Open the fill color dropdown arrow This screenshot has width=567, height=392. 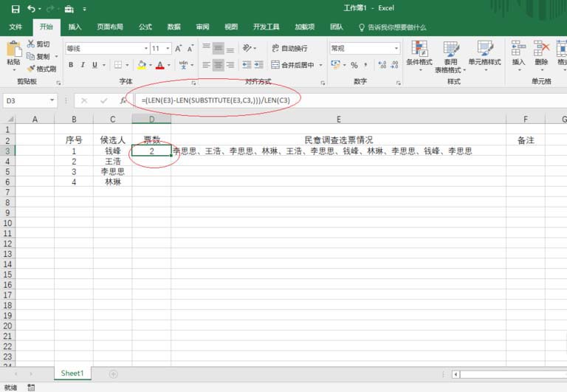(151, 65)
